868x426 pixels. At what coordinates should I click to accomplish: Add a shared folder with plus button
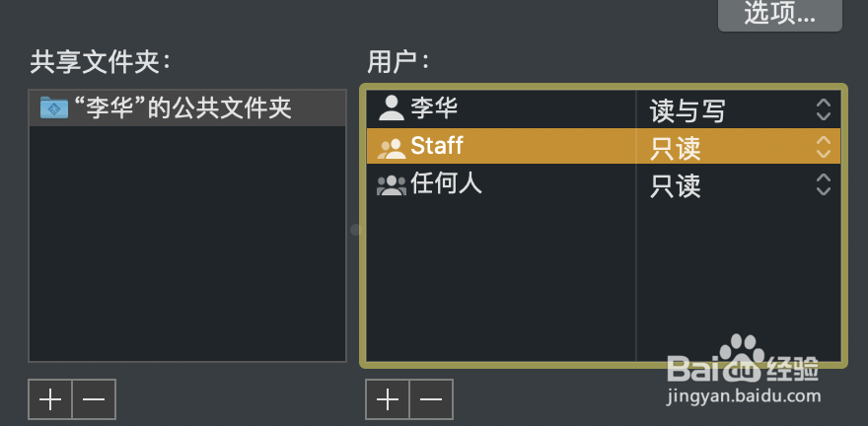tap(49, 399)
